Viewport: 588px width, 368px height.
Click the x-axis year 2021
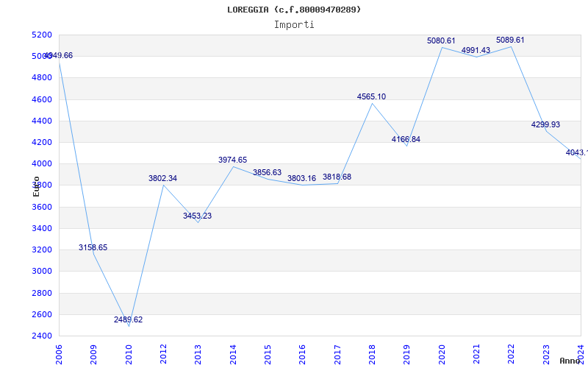476,355
